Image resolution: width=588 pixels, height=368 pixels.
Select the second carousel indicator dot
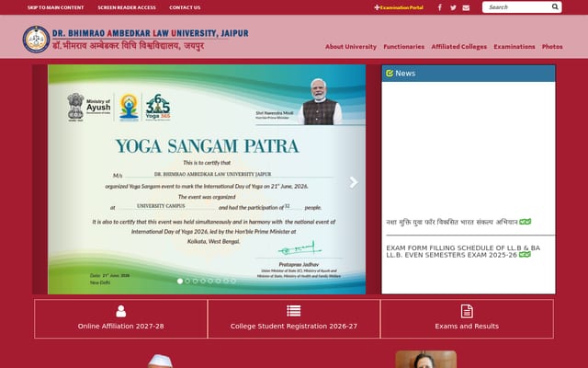[187, 281]
